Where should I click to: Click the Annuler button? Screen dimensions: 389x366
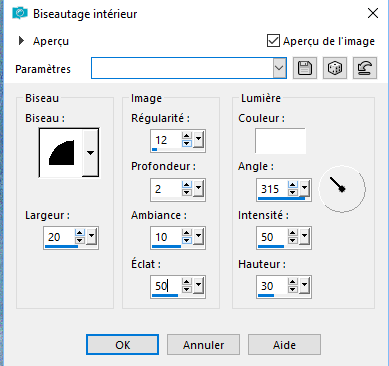203,345
